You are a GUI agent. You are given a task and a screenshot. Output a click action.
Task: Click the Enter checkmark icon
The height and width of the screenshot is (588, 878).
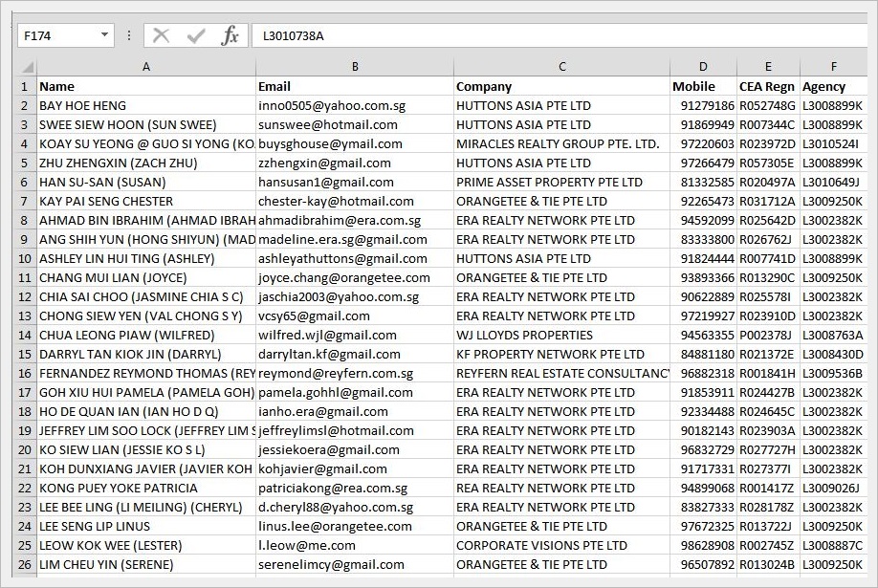click(196, 36)
